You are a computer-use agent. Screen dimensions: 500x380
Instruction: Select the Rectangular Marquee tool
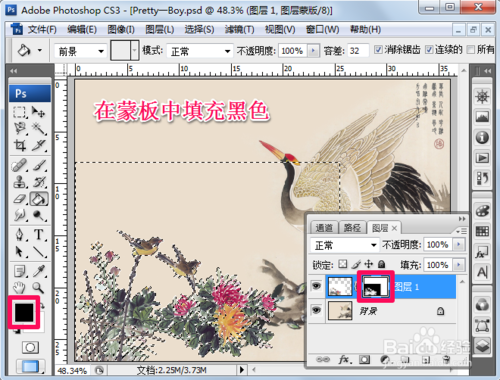(20, 112)
